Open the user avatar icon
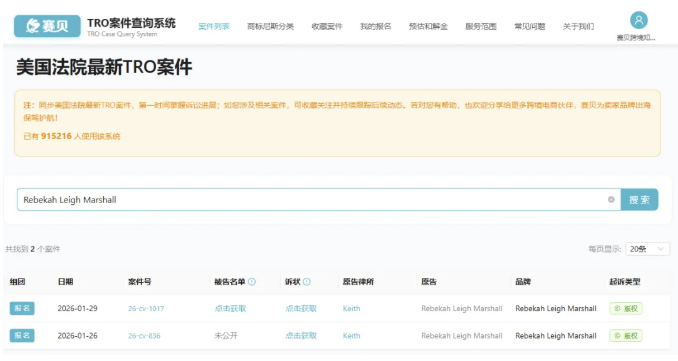Viewport: 678px width, 361px height. 638,20
